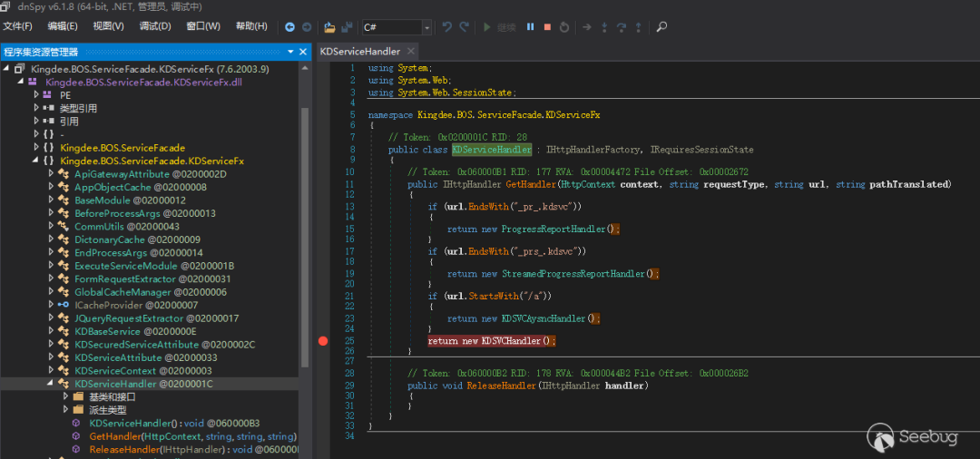Screen dimensions: 980x459
Task: Remove the breakpoint on line 25
Action: (323, 341)
